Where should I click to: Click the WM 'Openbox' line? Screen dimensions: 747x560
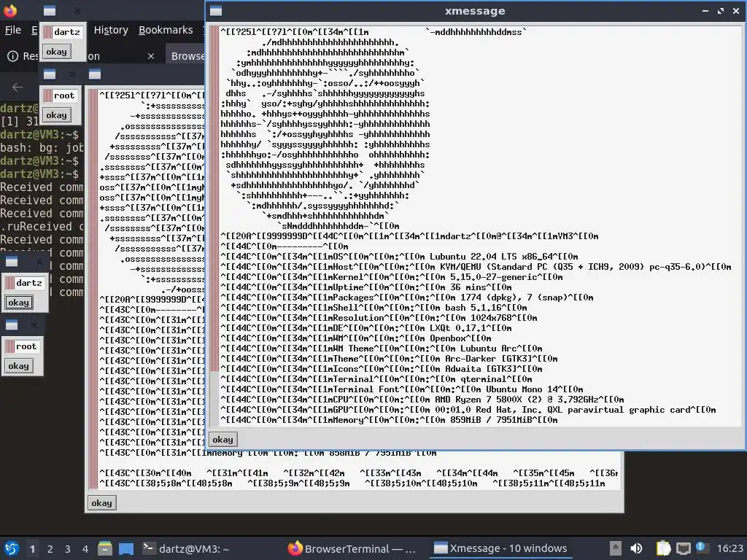[x=355, y=338]
